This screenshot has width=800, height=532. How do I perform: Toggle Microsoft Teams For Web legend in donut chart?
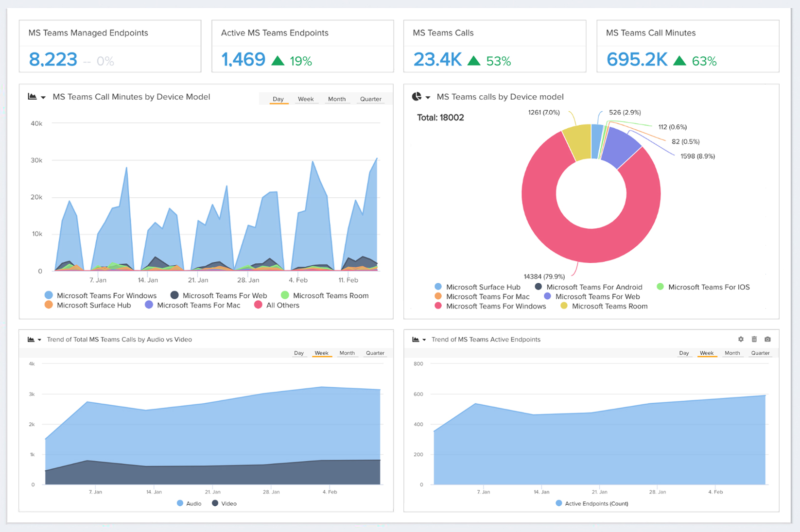pyautogui.click(x=592, y=296)
